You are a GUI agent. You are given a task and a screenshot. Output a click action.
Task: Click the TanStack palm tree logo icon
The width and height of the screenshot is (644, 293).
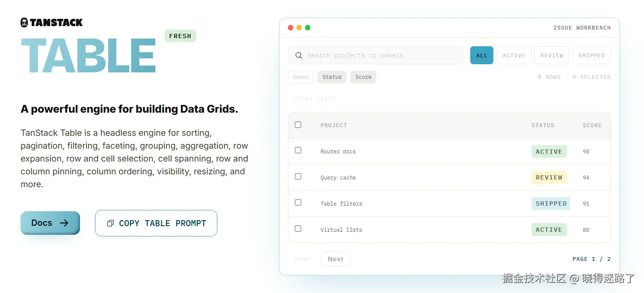pos(24,22)
